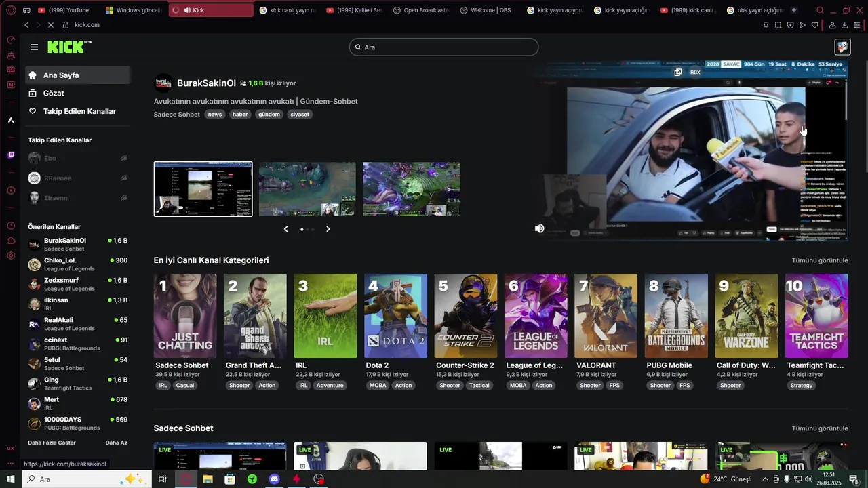The height and width of the screenshot is (488, 868).
Task: Show hidden system tray icons
Action: [766, 479]
